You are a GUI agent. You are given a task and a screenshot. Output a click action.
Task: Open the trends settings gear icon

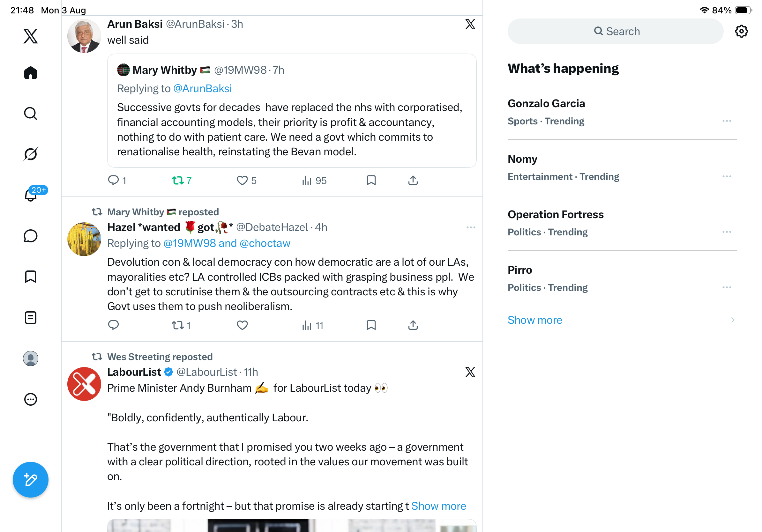pos(741,32)
